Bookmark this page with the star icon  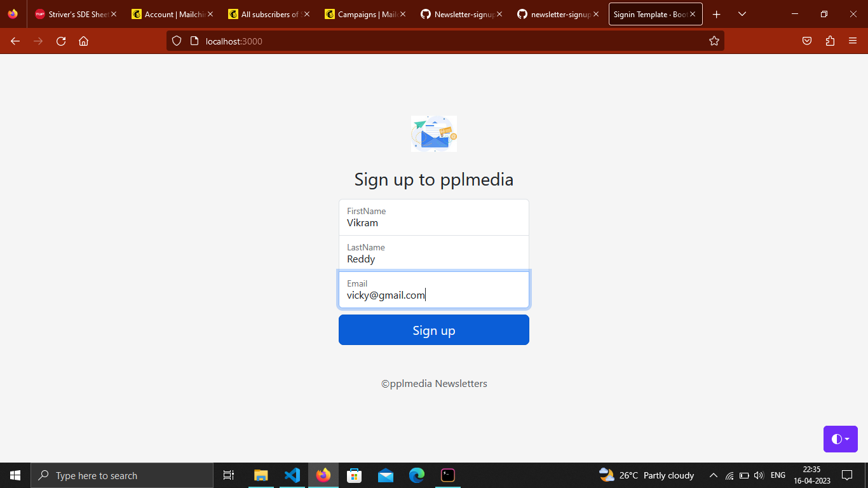pos(714,41)
